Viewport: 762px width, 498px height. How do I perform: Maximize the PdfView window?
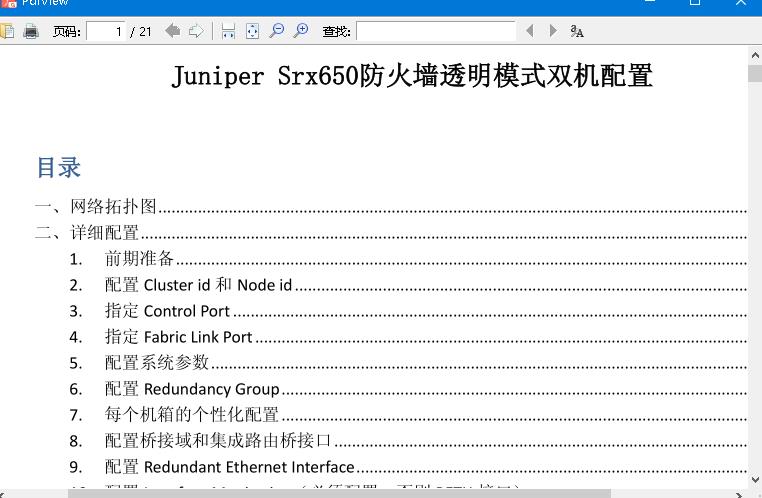coord(695,2)
